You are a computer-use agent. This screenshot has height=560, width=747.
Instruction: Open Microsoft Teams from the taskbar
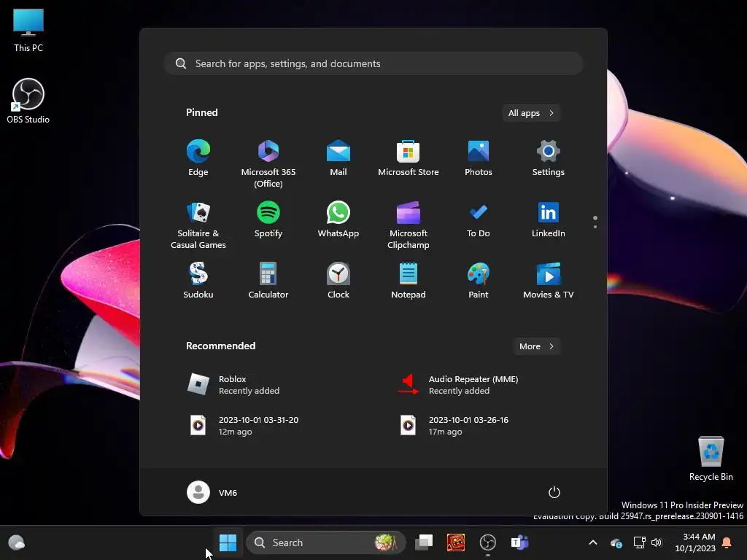click(519, 542)
